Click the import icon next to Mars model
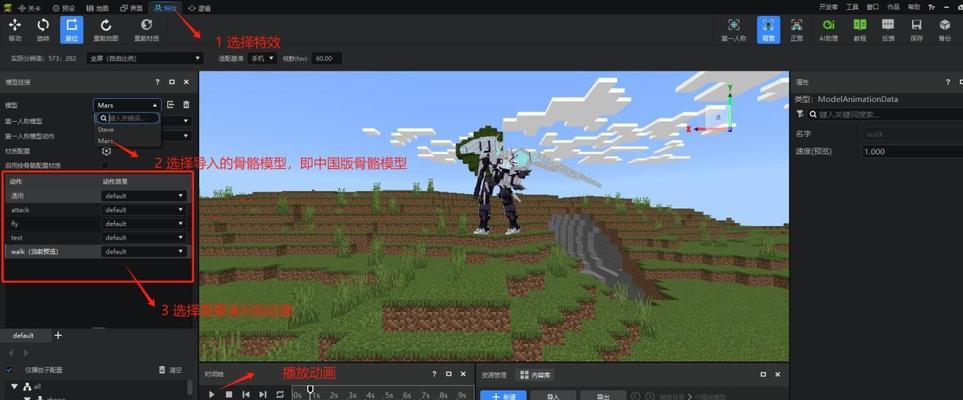This screenshot has height=400, width=963. [x=171, y=105]
